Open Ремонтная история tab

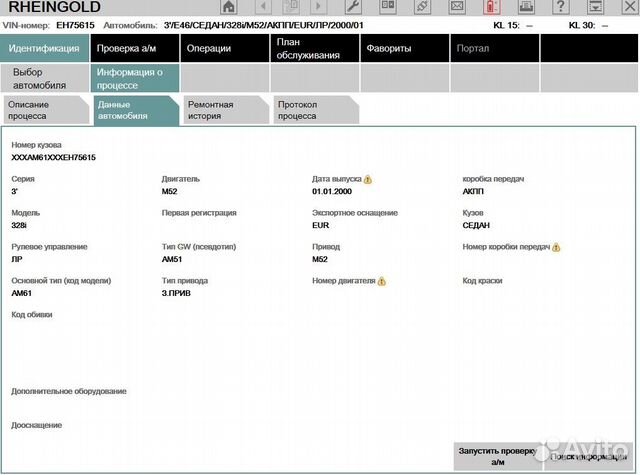pos(226,110)
